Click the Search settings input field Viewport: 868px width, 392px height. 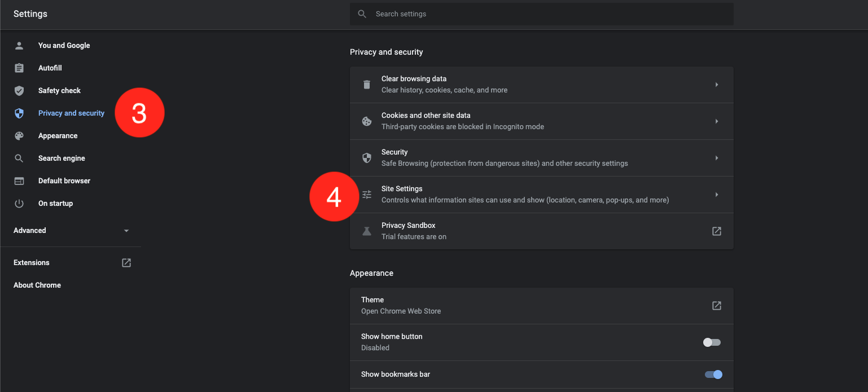point(542,14)
